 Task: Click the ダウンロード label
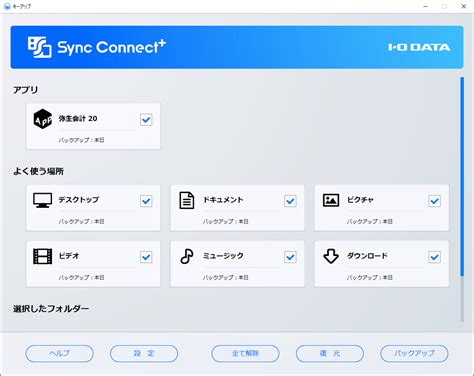coord(367,256)
